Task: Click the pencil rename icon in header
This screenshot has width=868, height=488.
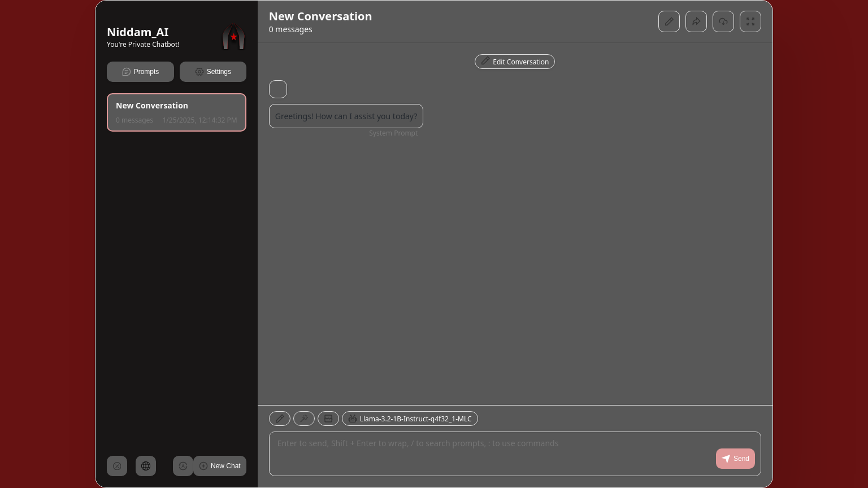Action: (x=669, y=21)
